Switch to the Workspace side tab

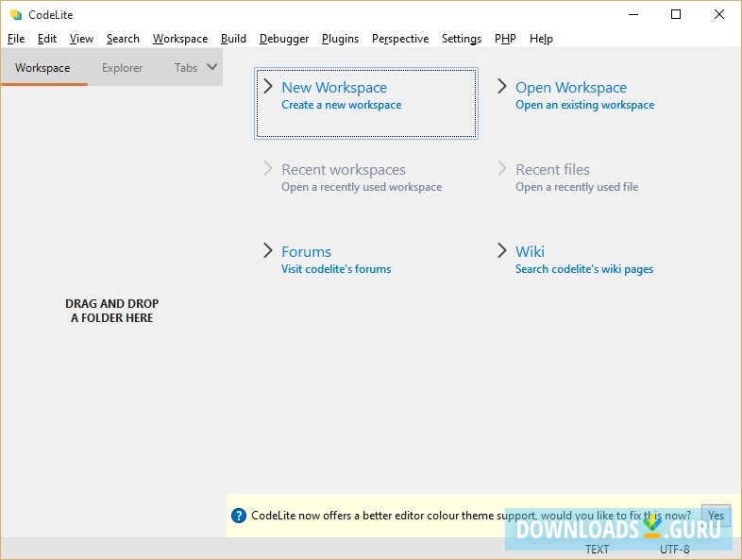point(42,68)
